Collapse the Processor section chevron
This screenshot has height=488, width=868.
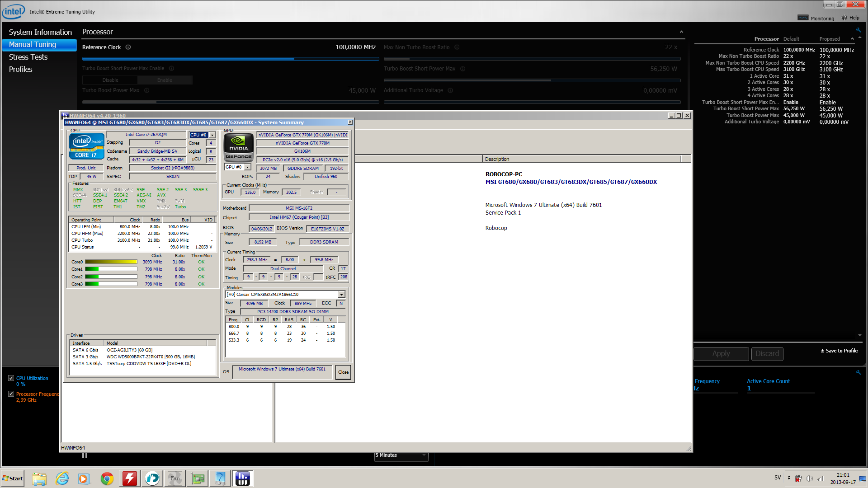(681, 32)
